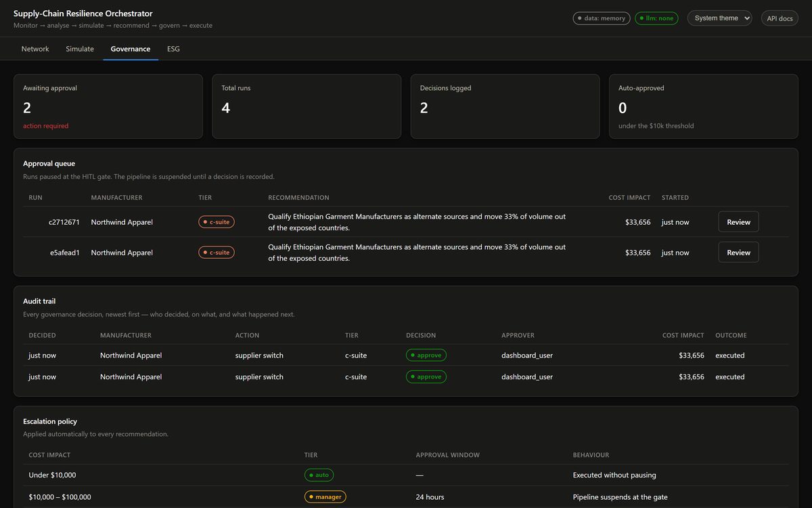Click the Approval queue heading

[x=49, y=164]
